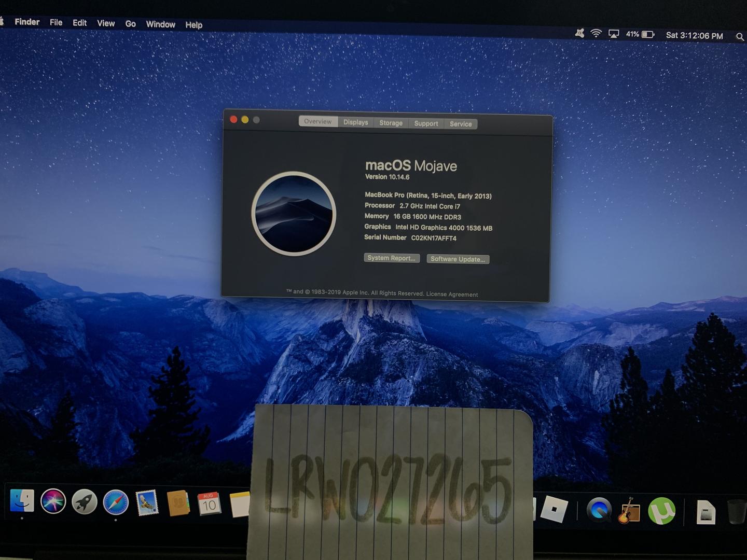
Task: Open Contacts book icon in Dock
Action: click(x=178, y=503)
